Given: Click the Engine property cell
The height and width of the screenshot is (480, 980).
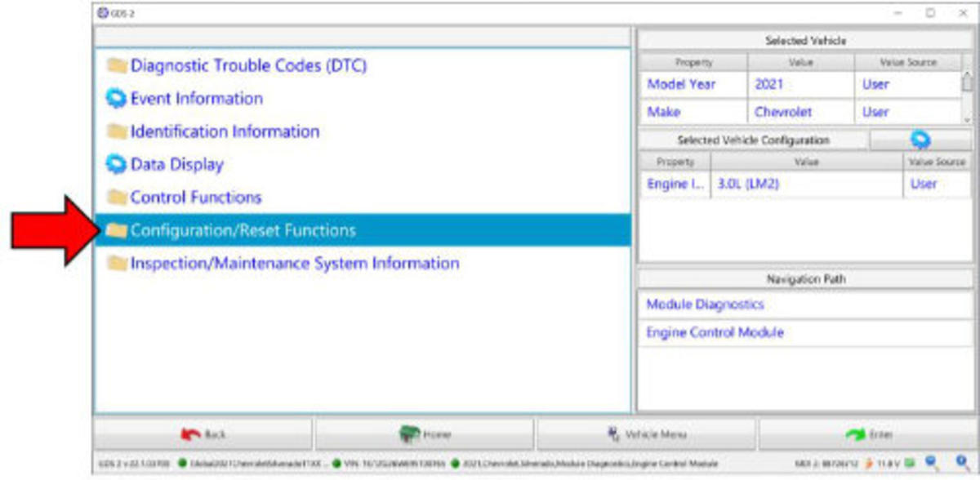Looking at the screenshot, I should (675, 184).
